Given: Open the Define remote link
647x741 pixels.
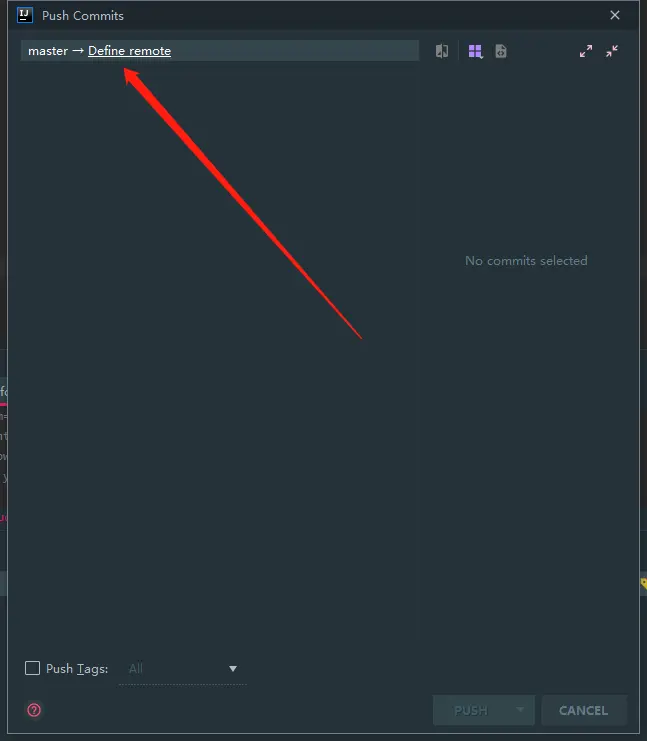Looking at the screenshot, I should [129, 51].
